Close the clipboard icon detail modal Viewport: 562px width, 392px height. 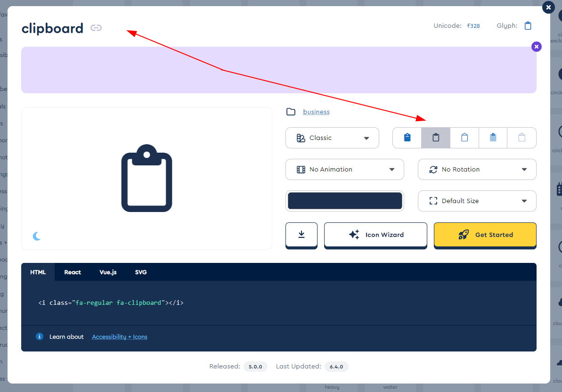pyautogui.click(x=548, y=7)
